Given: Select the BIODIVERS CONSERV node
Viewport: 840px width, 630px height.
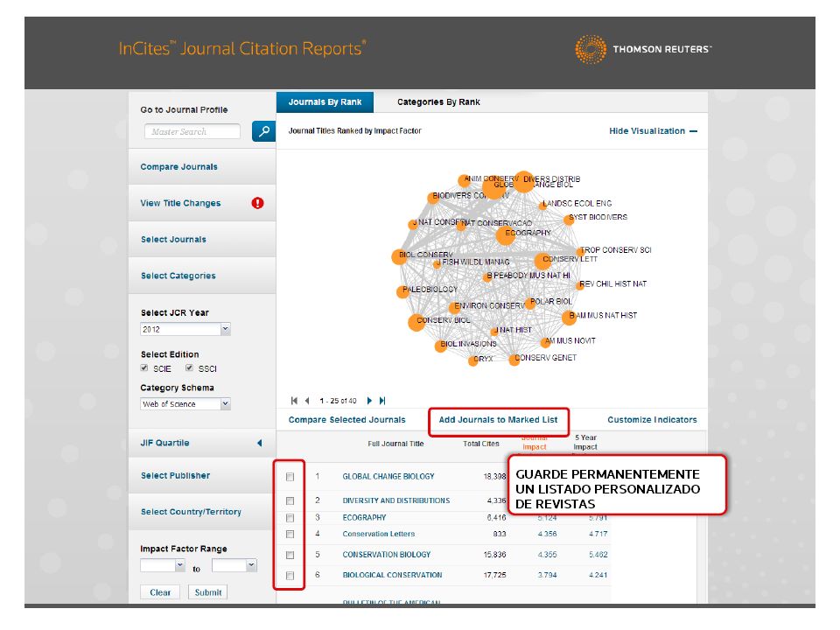Looking at the screenshot, I should point(433,198).
